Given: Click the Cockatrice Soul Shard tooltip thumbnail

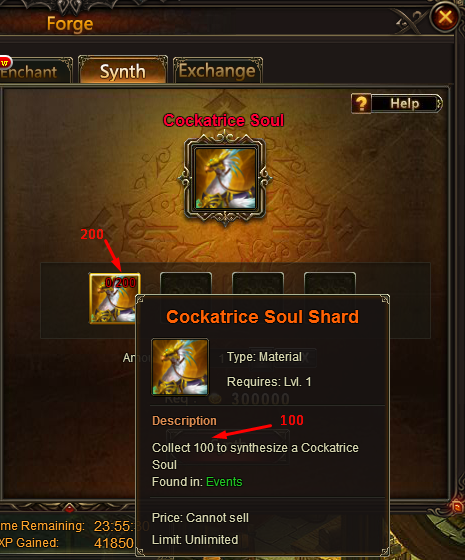Looking at the screenshot, I should [180, 367].
